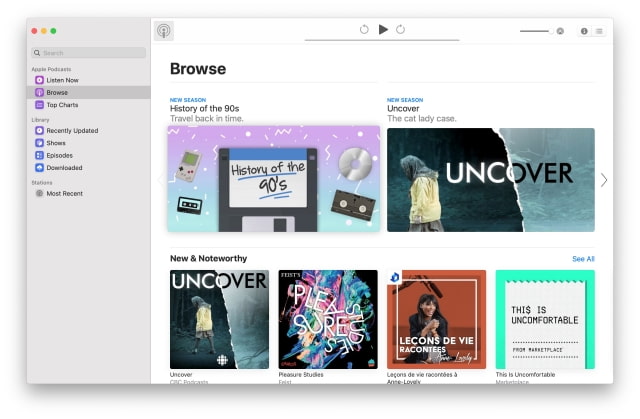Click the Uncover show name under artwork
This screenshot has height=419, width=640.
coord(181,375)
